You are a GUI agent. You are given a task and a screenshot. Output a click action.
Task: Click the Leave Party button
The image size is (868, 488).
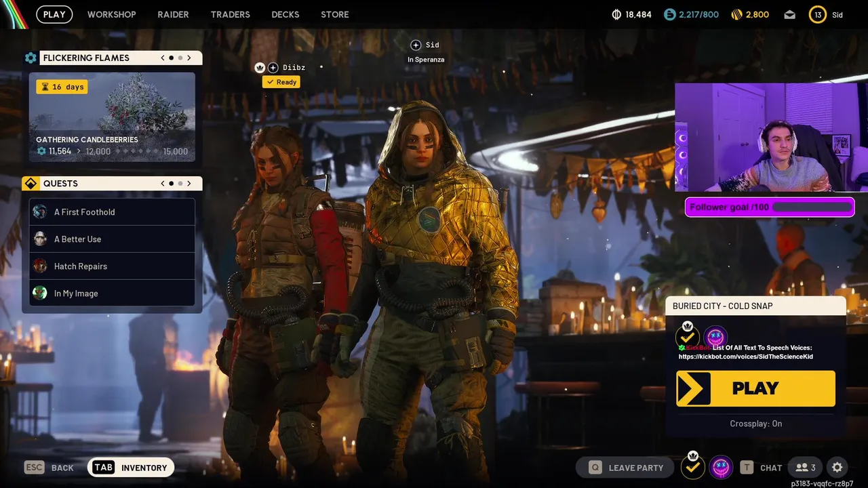(x=625, y=468)
